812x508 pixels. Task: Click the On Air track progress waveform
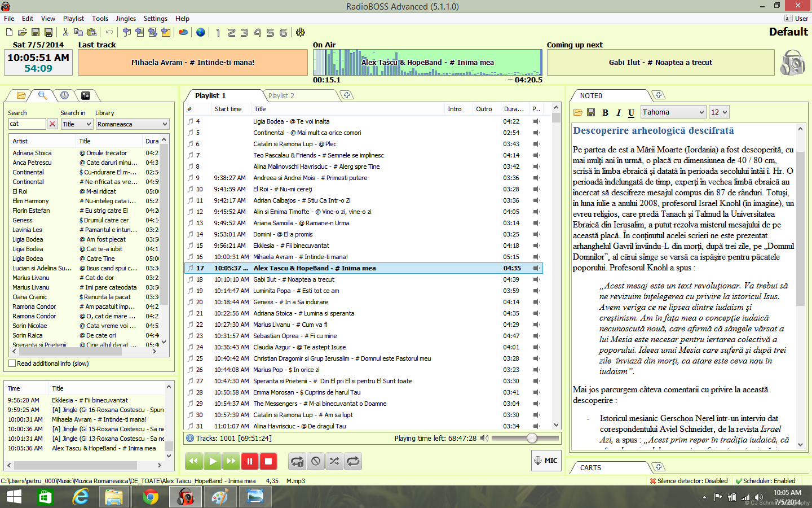coord(427,62)
